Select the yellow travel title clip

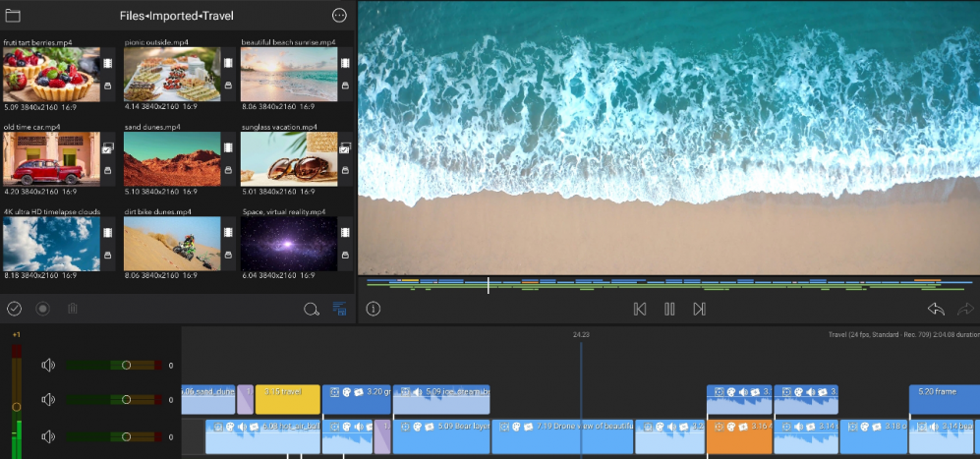click(287, 399)
